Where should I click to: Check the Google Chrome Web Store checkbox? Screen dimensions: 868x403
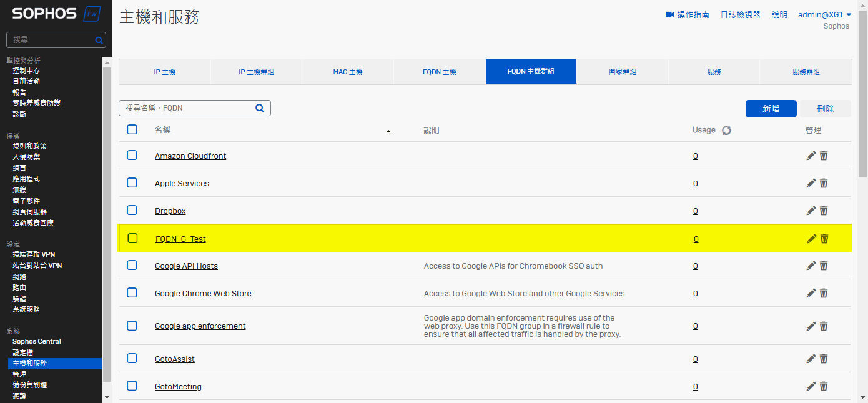coord(132,292)
